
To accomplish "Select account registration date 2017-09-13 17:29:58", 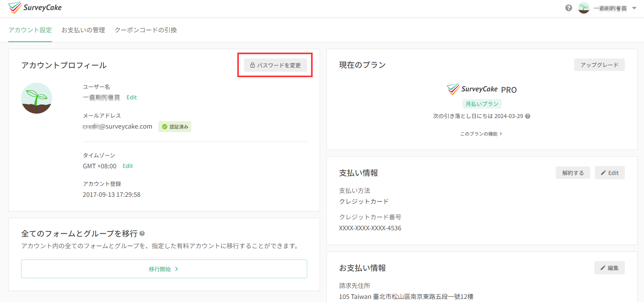I will point(112,194).
